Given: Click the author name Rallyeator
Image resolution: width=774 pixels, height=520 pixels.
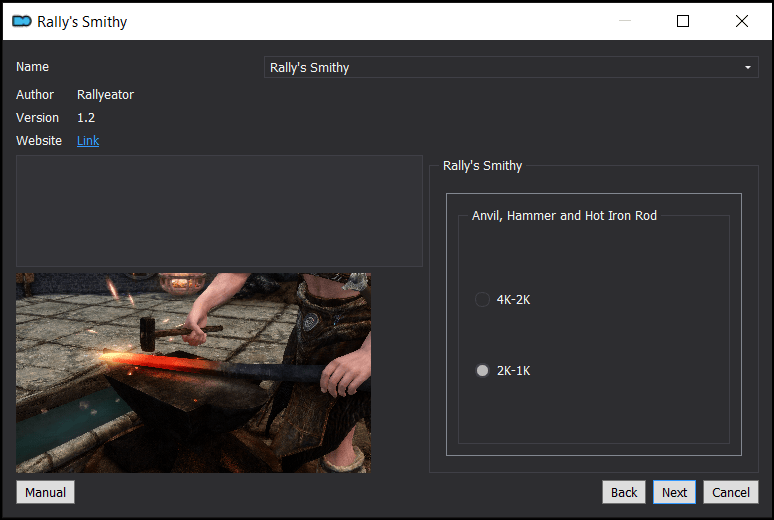Looking at the screenshot, I should pos(105,95).
